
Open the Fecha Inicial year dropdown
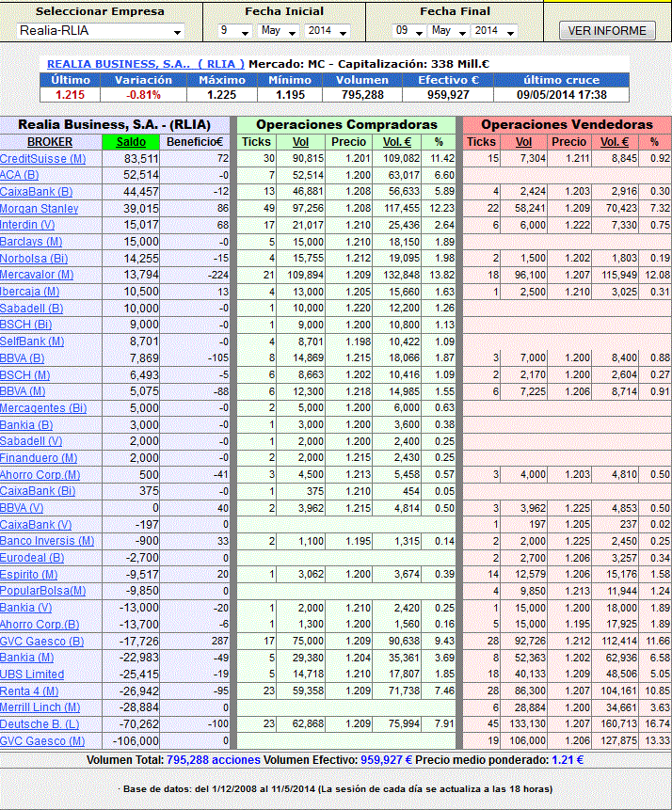point(328,31)
